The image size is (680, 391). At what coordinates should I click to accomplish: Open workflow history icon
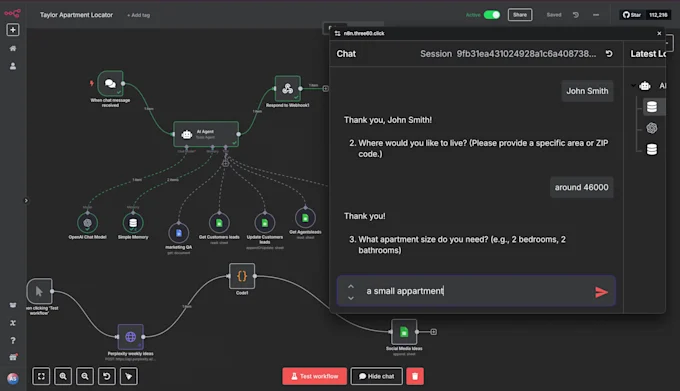(x=575, y=15)
